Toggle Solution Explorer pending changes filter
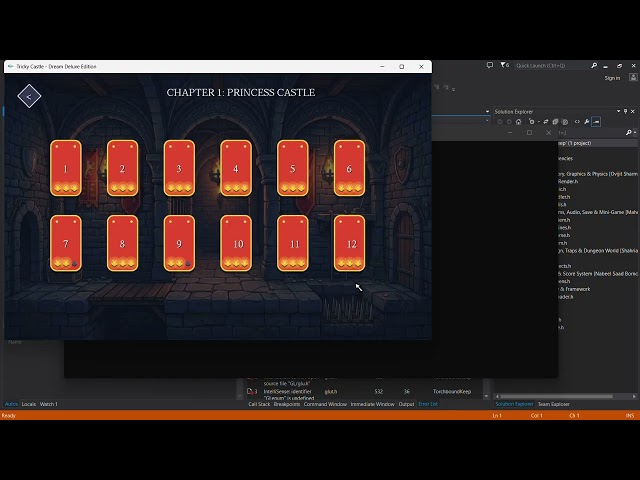This screenshot has width=640, height=480. pyautogui.click(x=531, y=122)
